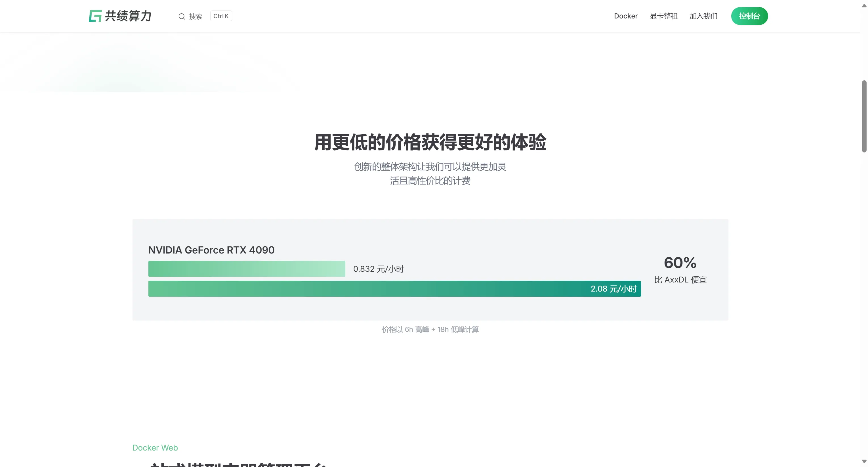This screenshot has width=868, height=467.
Task: Click the "用更低的价格获得更好的体验" heading
Action: 430,142
